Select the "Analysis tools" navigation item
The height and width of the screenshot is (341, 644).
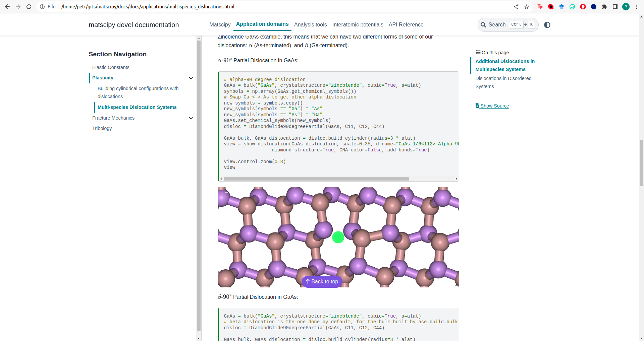click(x=310, y=24)
